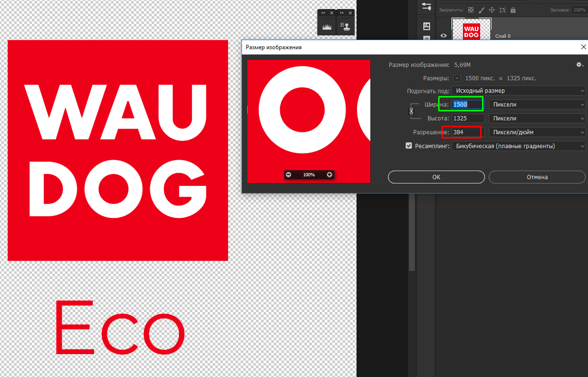Screen dimensions: 588x377
Task: Select the Слой 0 layer thumbnail
Action: point(472,30)
